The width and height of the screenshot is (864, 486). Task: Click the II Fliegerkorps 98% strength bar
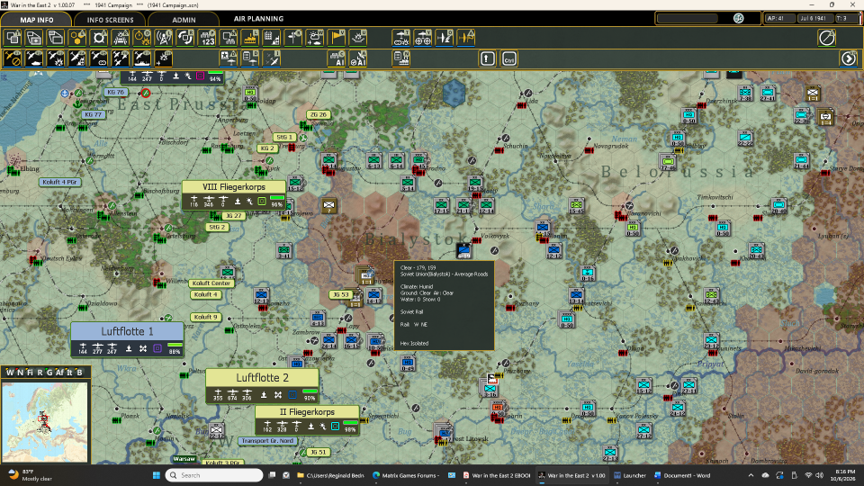tap(350, 423)
